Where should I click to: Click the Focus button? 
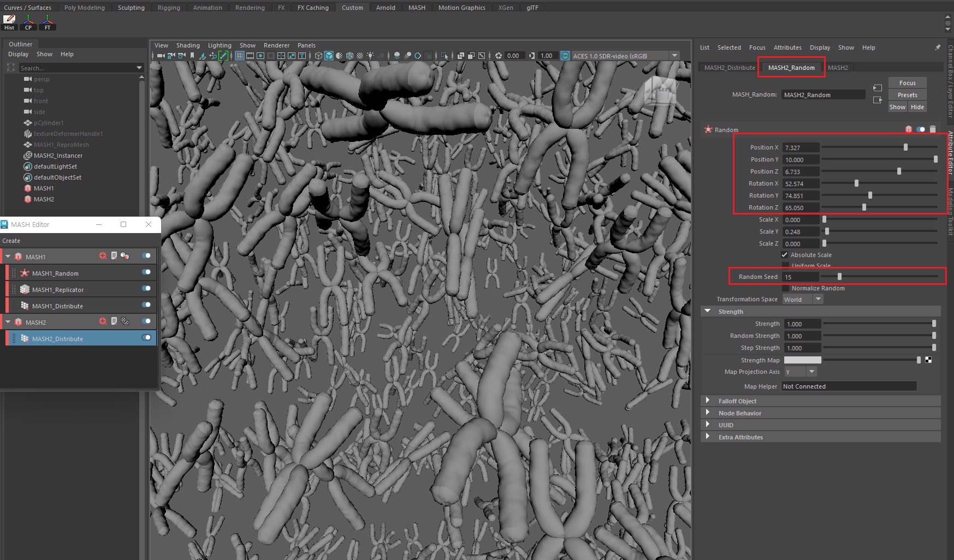tap(907, 83)
